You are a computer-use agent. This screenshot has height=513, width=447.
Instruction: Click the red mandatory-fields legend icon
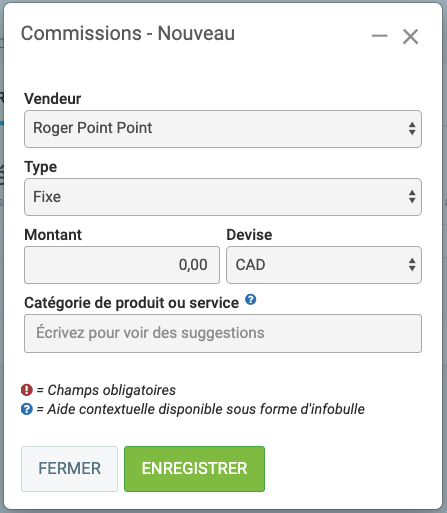(x=27, y=390)
